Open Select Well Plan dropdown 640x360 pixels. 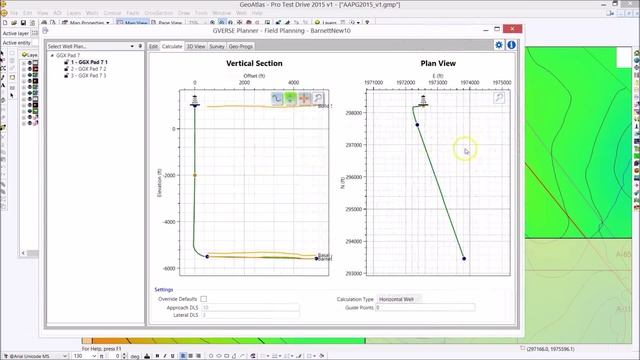132,46
